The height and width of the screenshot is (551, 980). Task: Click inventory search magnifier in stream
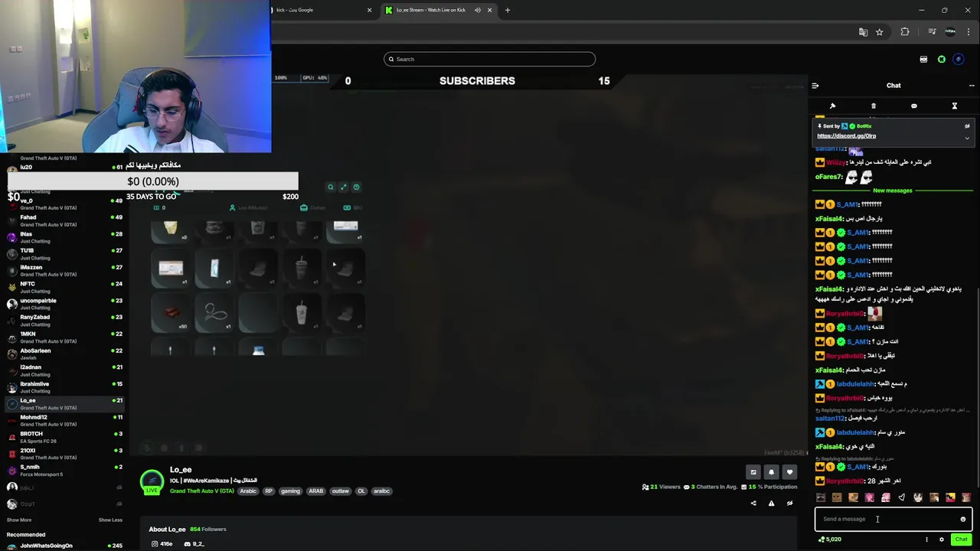click(331, 187)
